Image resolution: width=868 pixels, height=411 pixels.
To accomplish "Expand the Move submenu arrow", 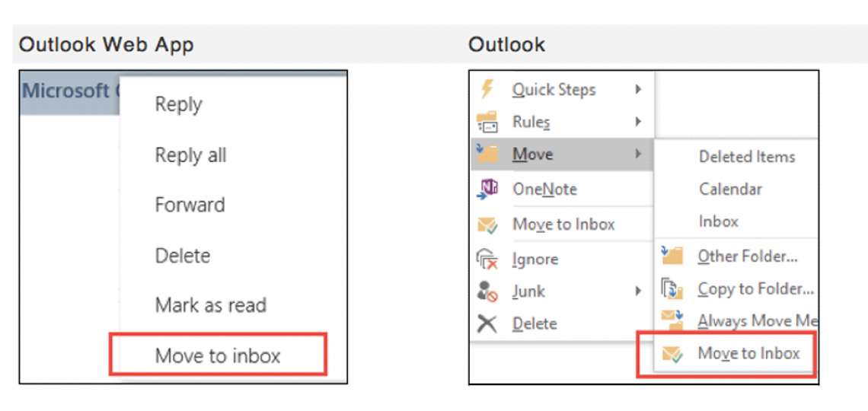I will [639, 153].
